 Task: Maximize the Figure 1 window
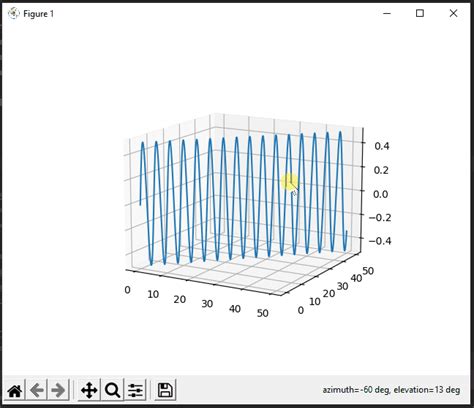click(x=420, y=14)
